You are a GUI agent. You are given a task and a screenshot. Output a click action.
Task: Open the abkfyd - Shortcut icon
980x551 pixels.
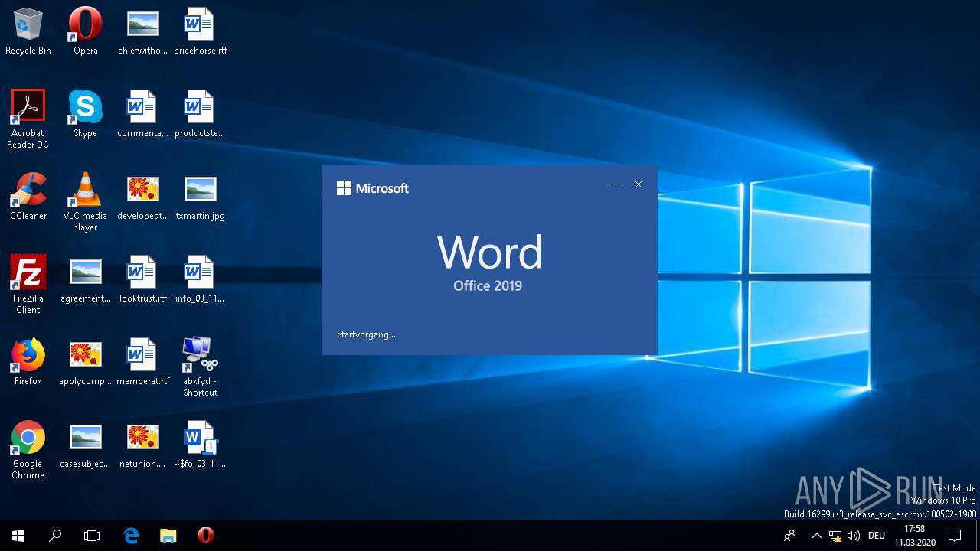(x=200, y=367)
